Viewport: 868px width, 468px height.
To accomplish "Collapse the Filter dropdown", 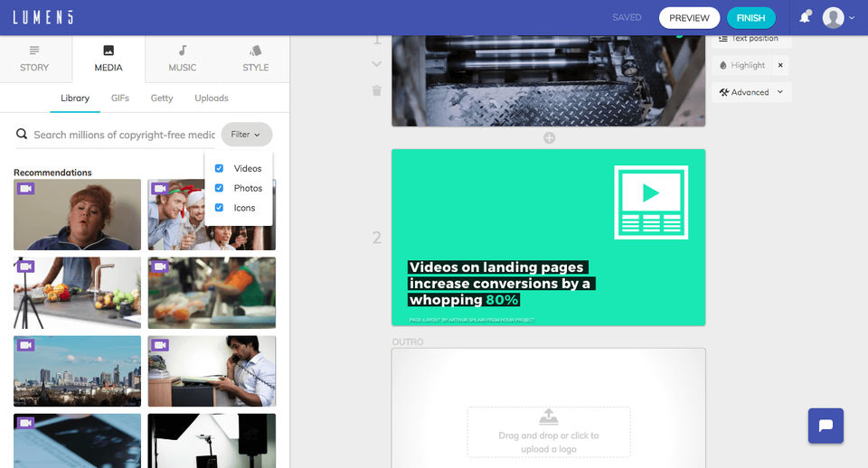I will click(x=246, y=135).
